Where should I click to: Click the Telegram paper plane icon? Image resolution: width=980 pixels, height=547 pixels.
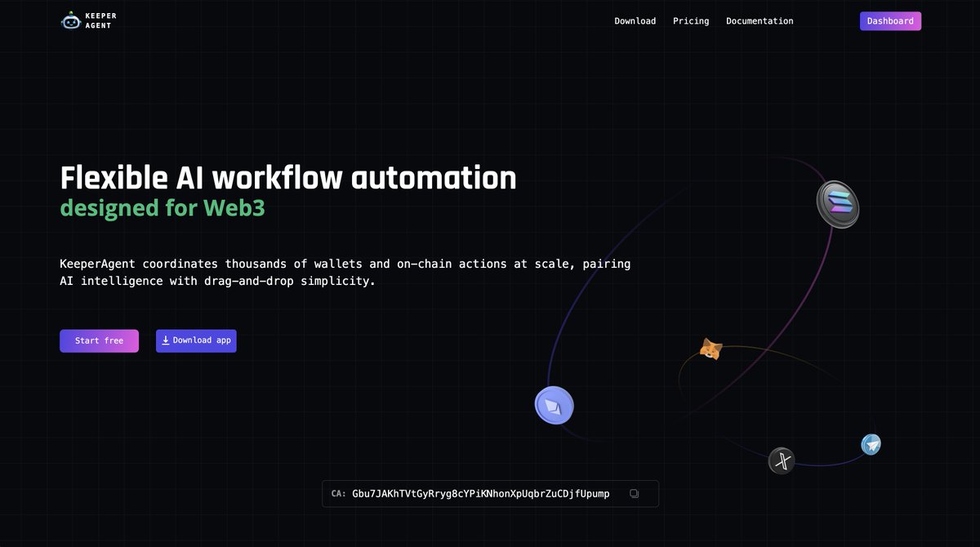(871, 445)
